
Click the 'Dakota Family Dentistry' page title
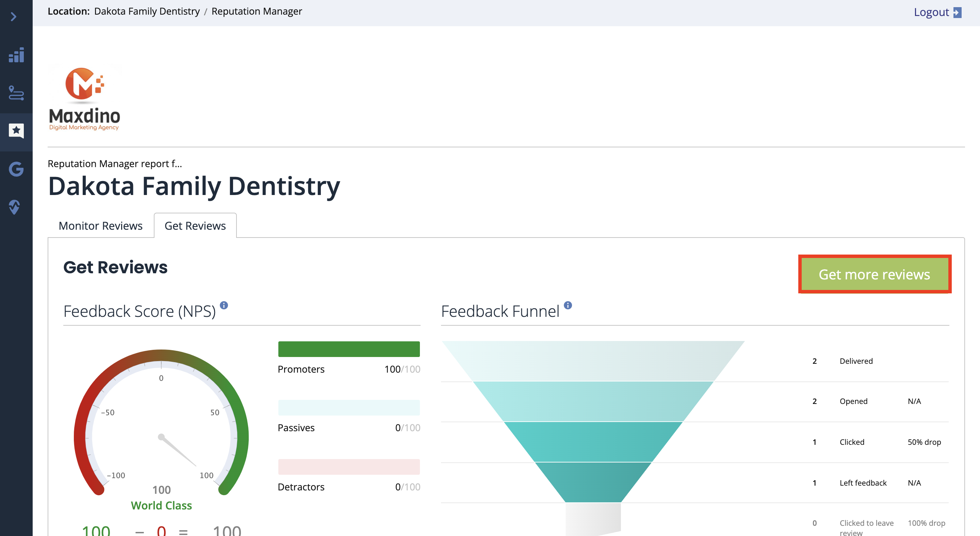(x=194, y=186)
